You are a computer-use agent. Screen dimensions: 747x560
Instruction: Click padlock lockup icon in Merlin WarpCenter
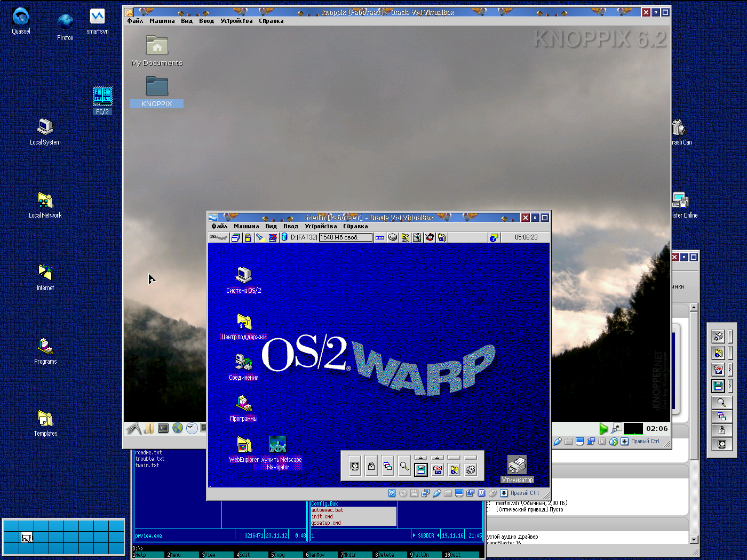[x=248, y=237]
